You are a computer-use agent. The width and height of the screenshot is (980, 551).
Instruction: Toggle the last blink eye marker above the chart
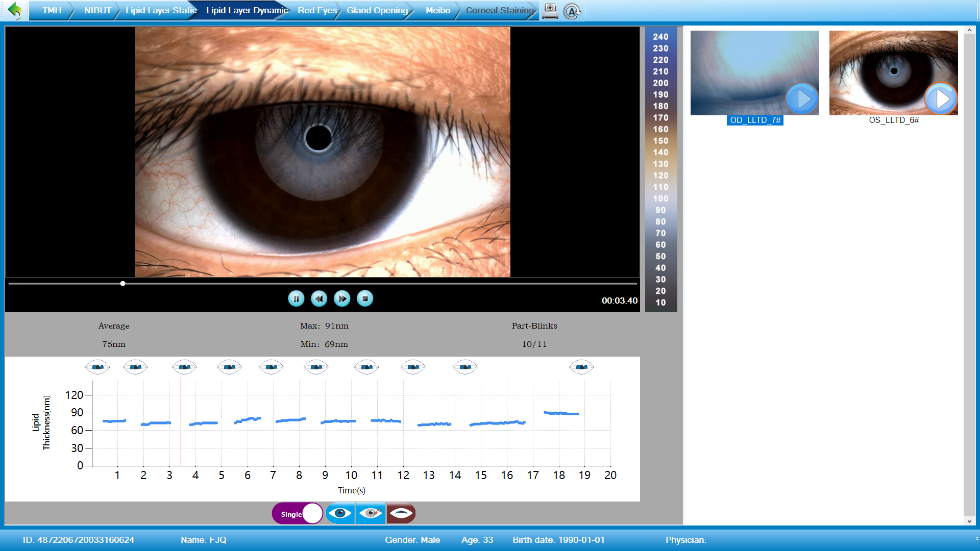[581, 366]
